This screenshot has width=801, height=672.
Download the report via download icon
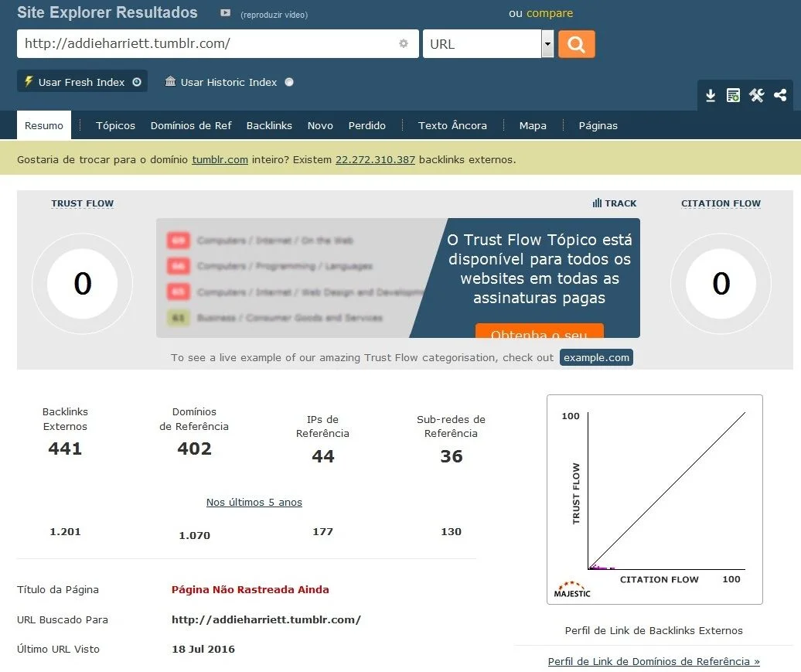pyautogui.click(x=710, y=96)
